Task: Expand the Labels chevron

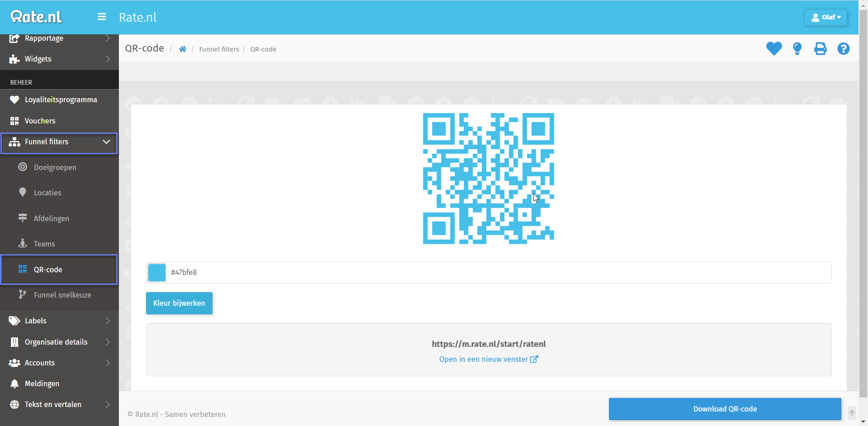Action: [108, 321]
